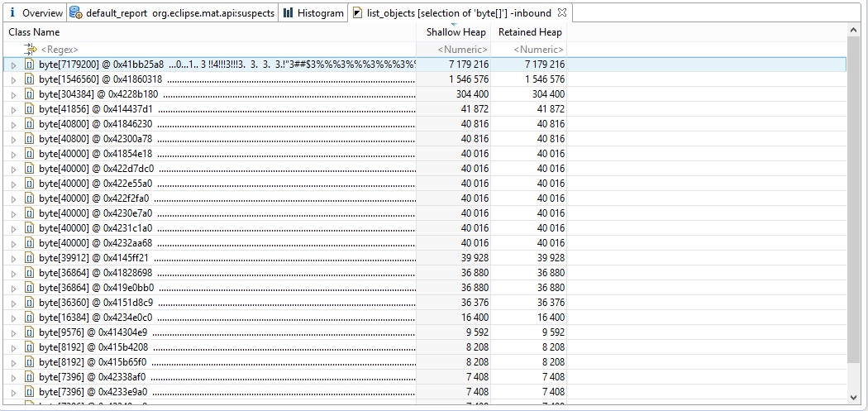Click array icon of byte[7179200] row

tap(29, 65)
